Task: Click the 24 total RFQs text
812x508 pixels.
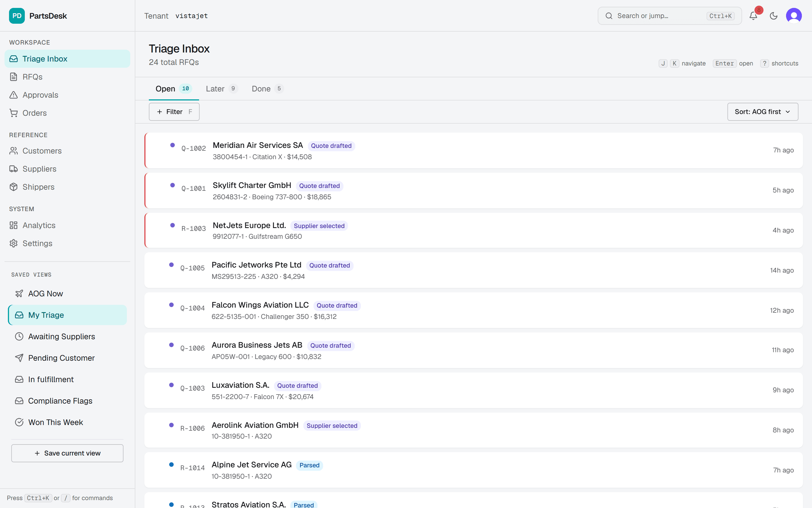Action: tap(174, 62)
